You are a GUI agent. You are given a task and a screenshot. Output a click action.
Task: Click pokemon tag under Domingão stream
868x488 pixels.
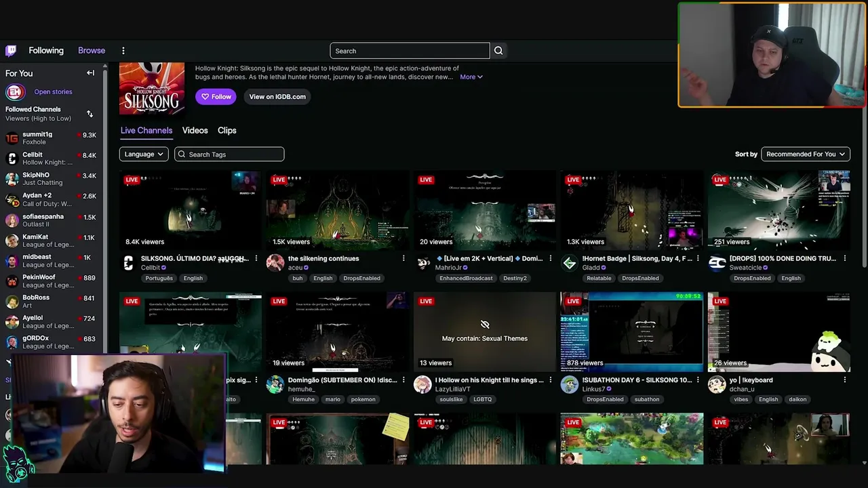tap(363, 400)
